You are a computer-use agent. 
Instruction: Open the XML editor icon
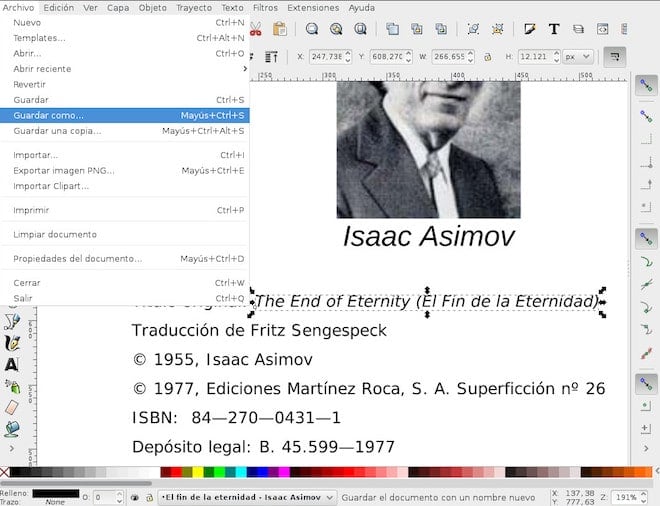pos(603,29)
